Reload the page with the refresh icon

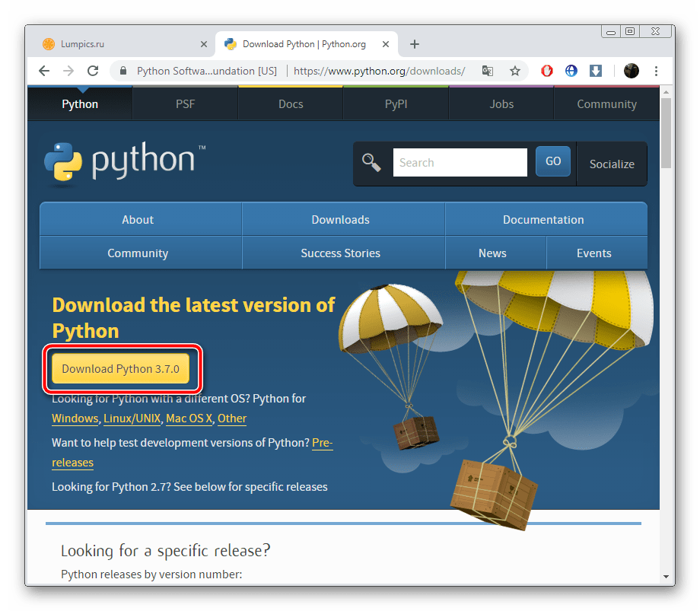tap(93, 71)
